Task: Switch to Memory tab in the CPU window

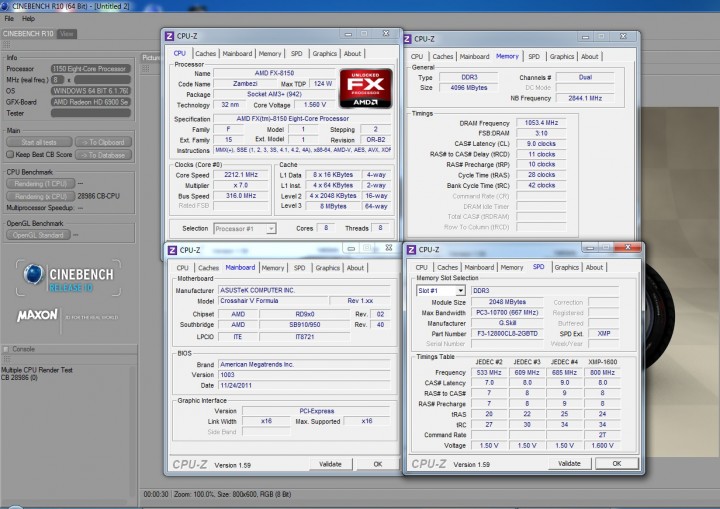Action: click(x=270, y=54)
